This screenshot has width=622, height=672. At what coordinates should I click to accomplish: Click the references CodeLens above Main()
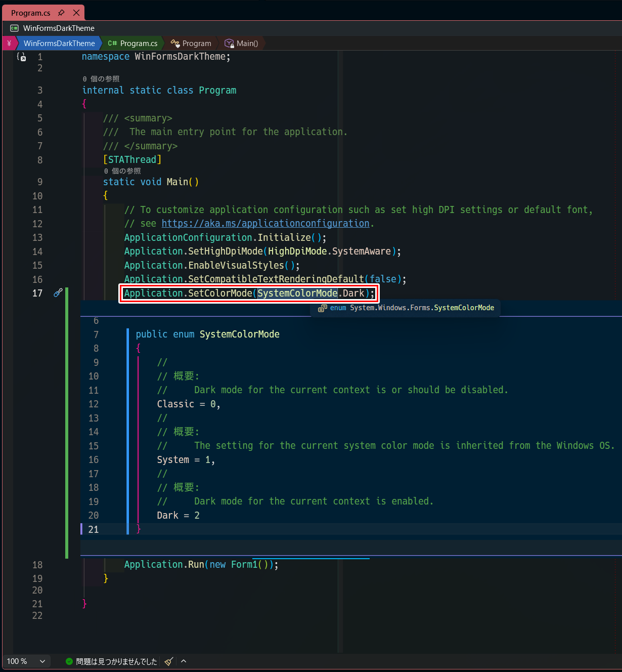(122, 171)
